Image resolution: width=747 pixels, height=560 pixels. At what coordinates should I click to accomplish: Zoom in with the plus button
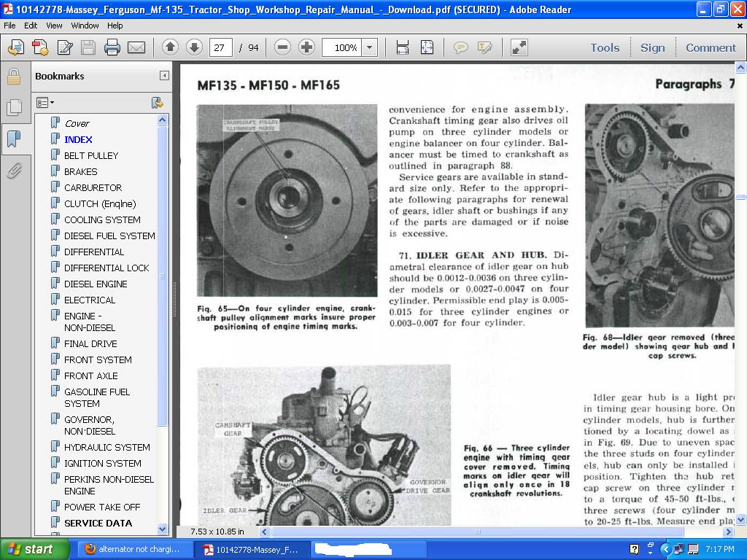[306, 47]
